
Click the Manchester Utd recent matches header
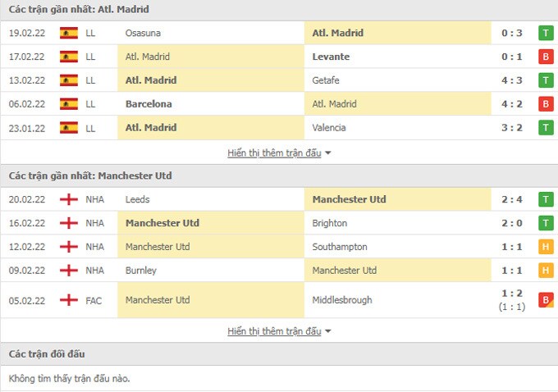coord(90,176)
